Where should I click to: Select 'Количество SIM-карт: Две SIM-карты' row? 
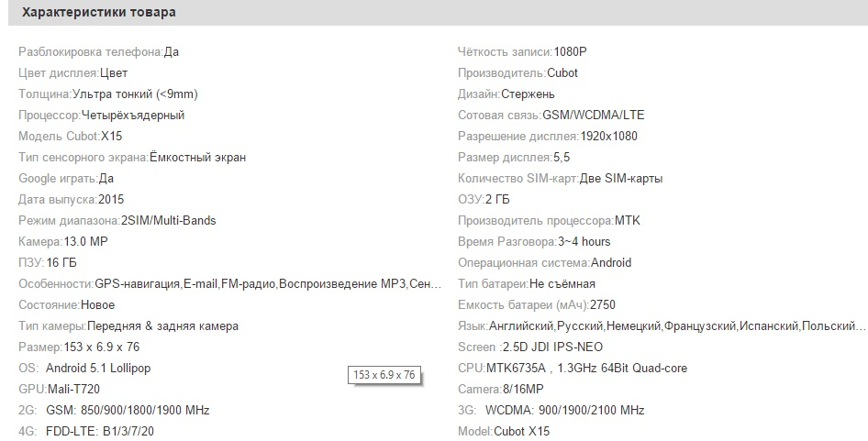[561, 178]
